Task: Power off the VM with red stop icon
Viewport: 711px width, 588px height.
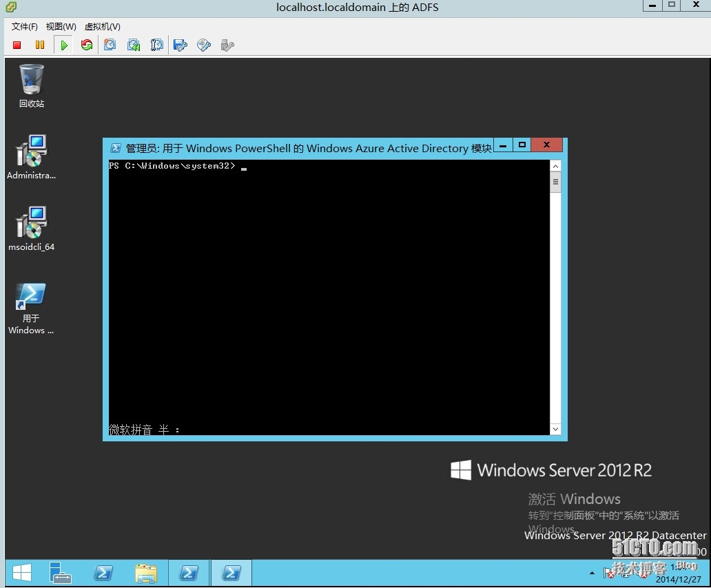Action: coord(17,45)
